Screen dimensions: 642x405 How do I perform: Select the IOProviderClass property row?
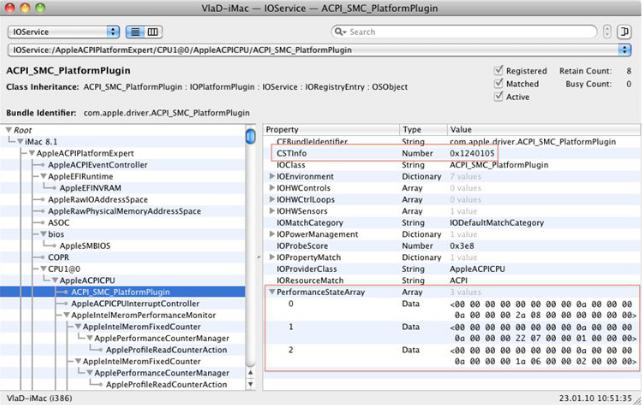[x=452, y=269]
